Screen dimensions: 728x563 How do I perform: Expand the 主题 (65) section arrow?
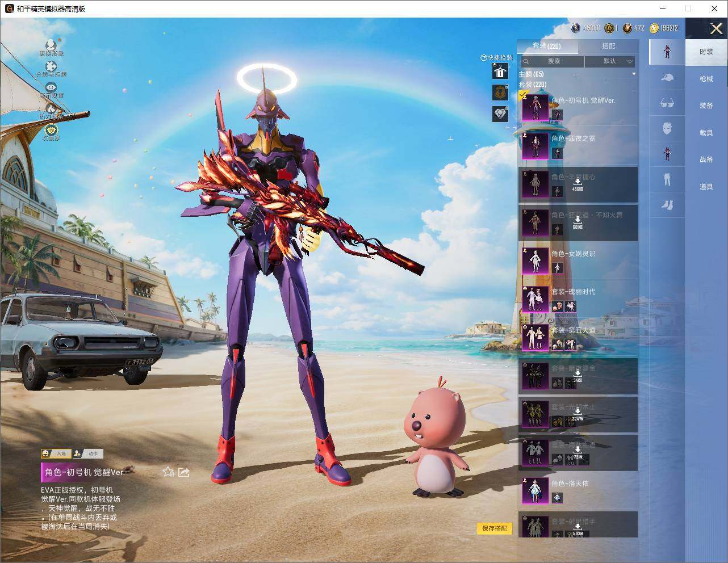[634, 74]
